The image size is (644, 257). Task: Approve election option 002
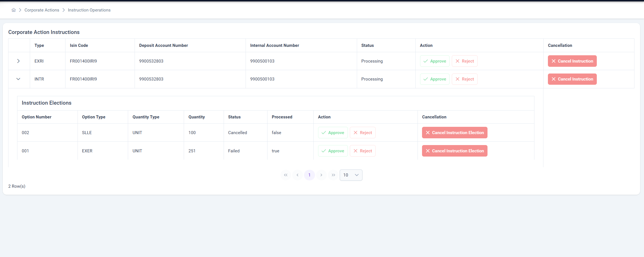(x=333, y=132)
